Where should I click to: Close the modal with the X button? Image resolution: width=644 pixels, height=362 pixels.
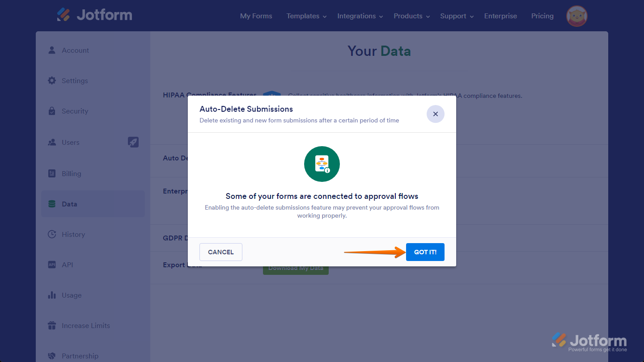pos(435,114)
